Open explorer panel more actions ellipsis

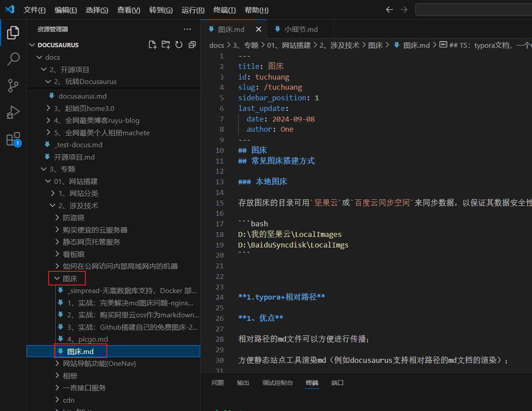(x=187, y=29)
